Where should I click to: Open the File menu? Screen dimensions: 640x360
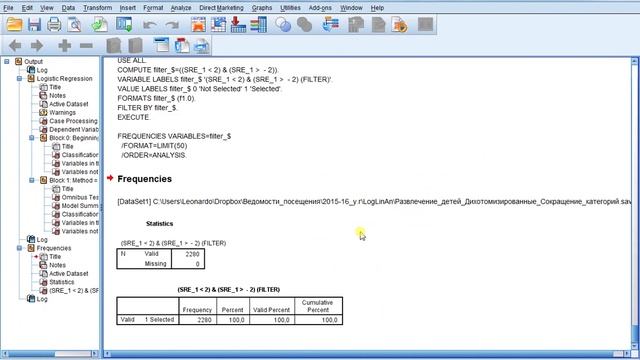click(x=8, y=8)
